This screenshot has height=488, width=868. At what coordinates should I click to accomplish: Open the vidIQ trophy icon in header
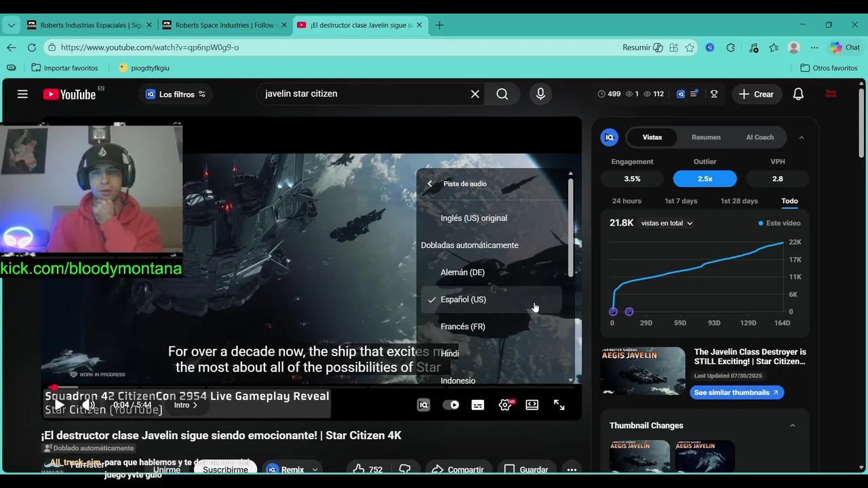(x=714, y=94)
